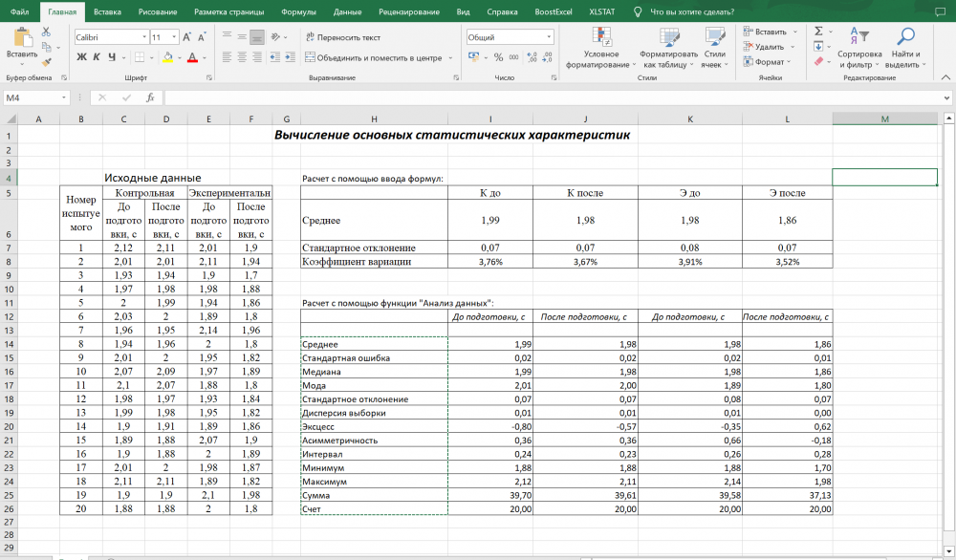Switch to the Формулы ribbon tab
This screenshot has width=956, height=560.
coord(299,11)
